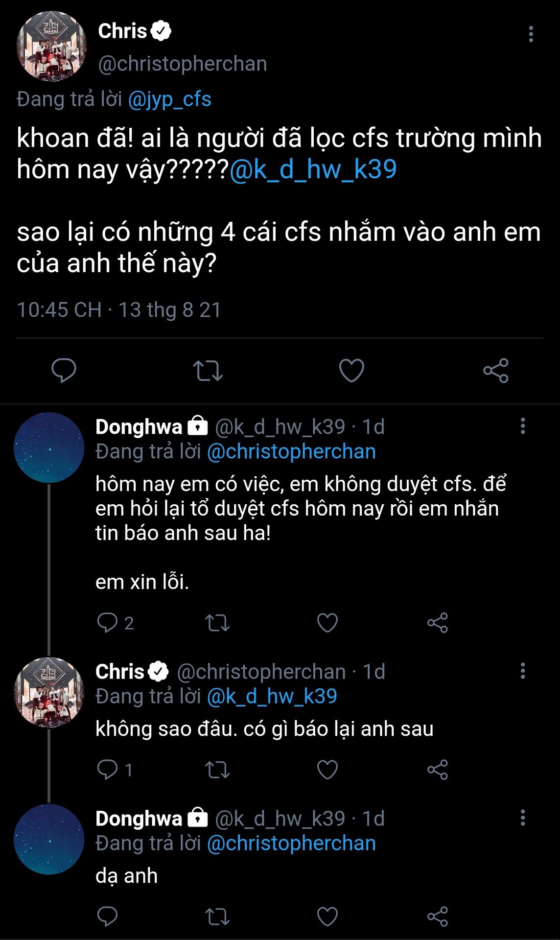Like Chris's "không sao đâu" reply
The height and width of the screenshot is (940, 560).
pyautogui.click(x=327, y=769)
